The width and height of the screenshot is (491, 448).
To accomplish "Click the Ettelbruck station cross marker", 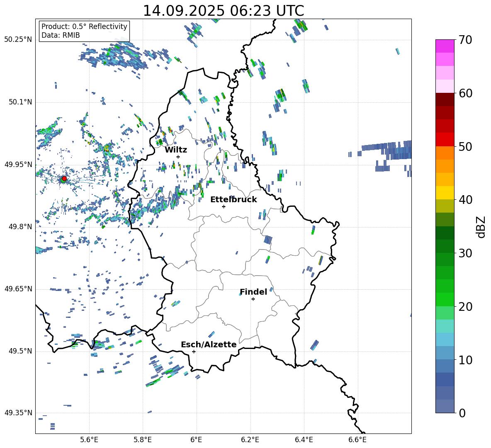I will 224,206.
